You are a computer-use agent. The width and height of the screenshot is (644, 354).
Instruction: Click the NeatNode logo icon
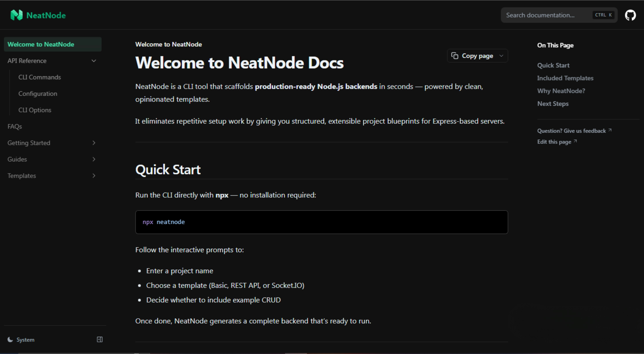pos(16,15)
